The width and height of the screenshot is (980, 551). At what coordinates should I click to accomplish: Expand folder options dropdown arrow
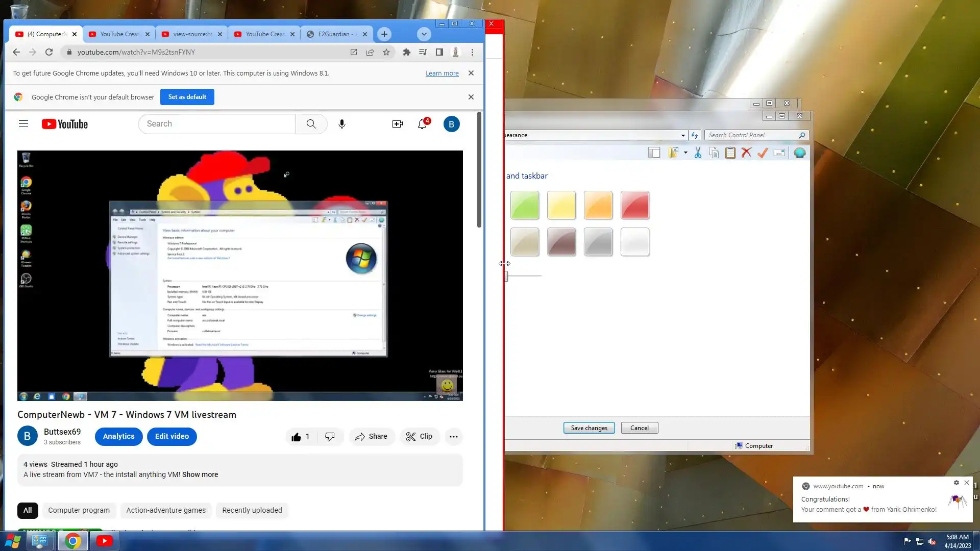[x=685, y=153]
